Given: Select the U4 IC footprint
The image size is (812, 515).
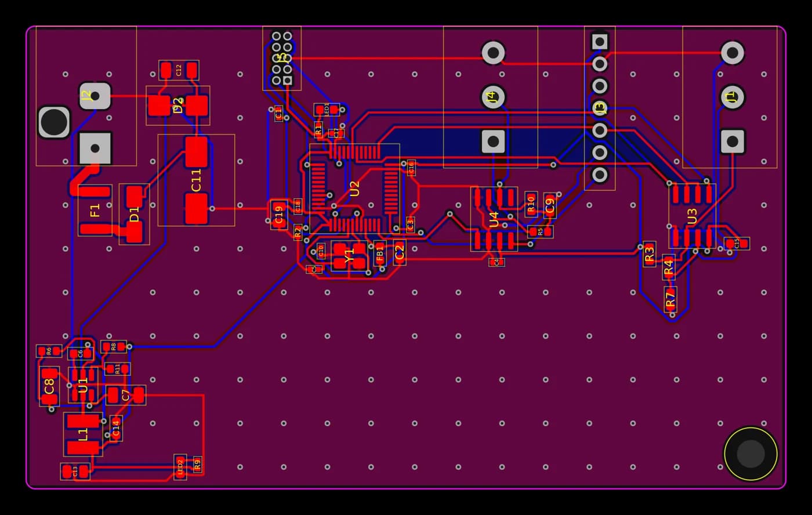Looking at the screenshot, I should [x=494, y=219].
